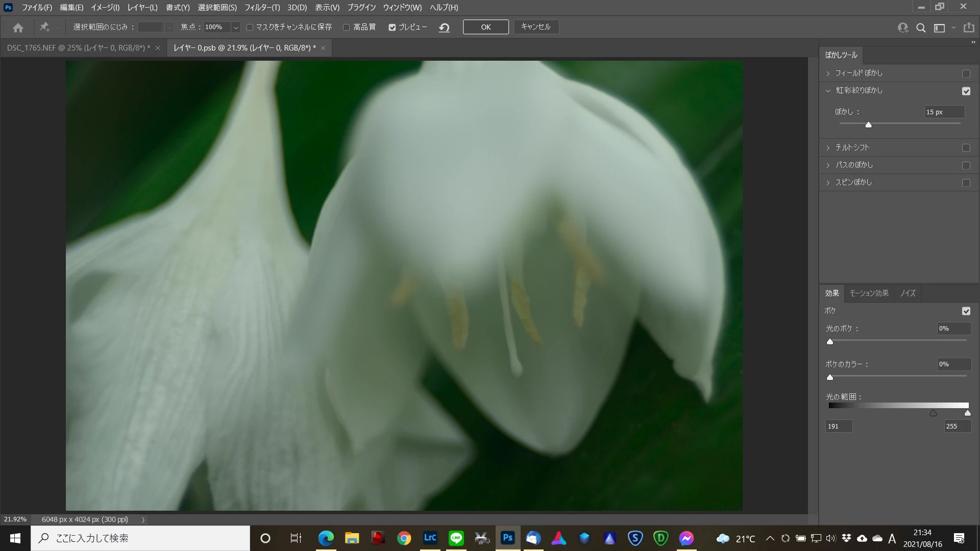Open the フィルター(T) menu
Viewport: 980px width, 551px height.
(x=262, y=8)
